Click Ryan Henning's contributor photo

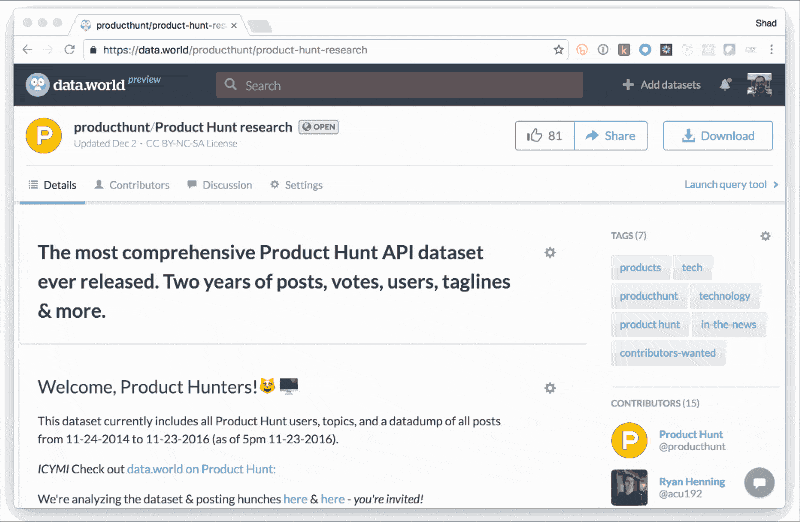pyautogui.click(x=629, y=487)
